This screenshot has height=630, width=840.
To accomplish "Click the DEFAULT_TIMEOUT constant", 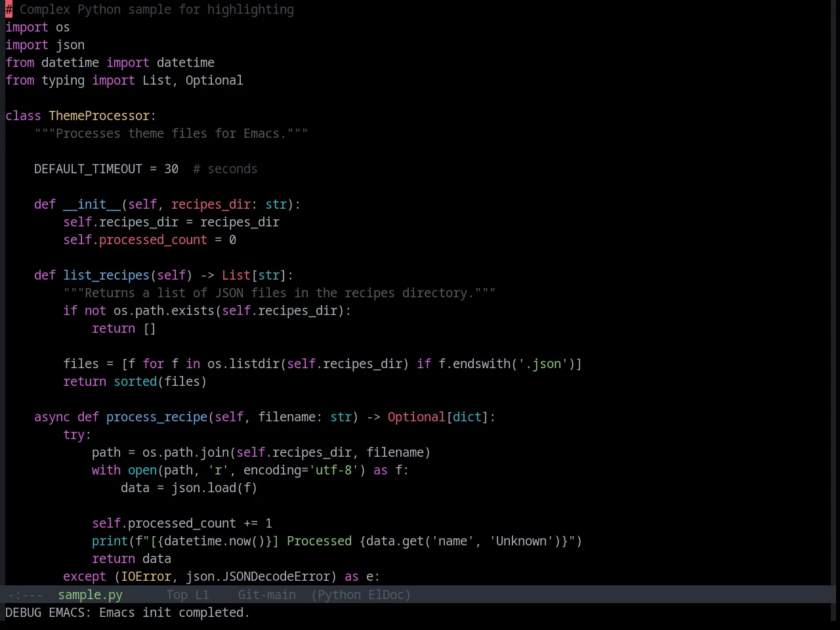I will pos(88,169).
